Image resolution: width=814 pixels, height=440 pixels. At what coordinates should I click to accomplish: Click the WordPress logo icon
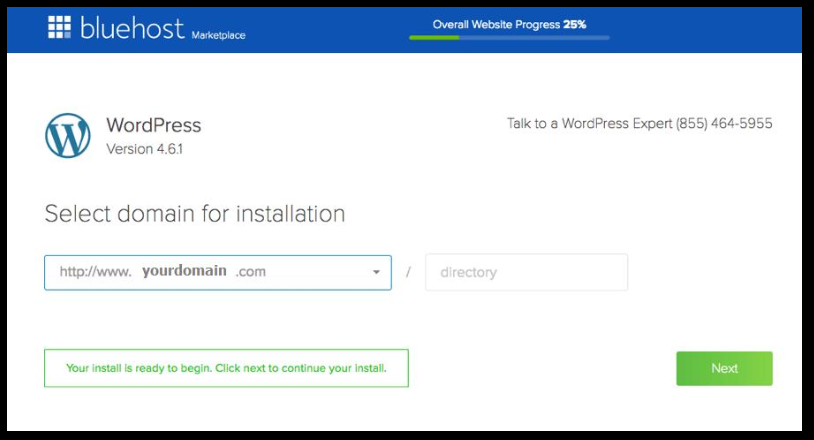(x=67, y=135)
